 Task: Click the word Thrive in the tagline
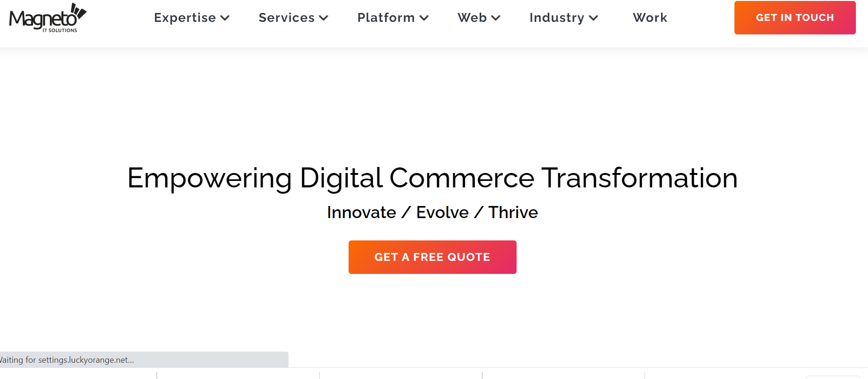[x=513, y=213]
